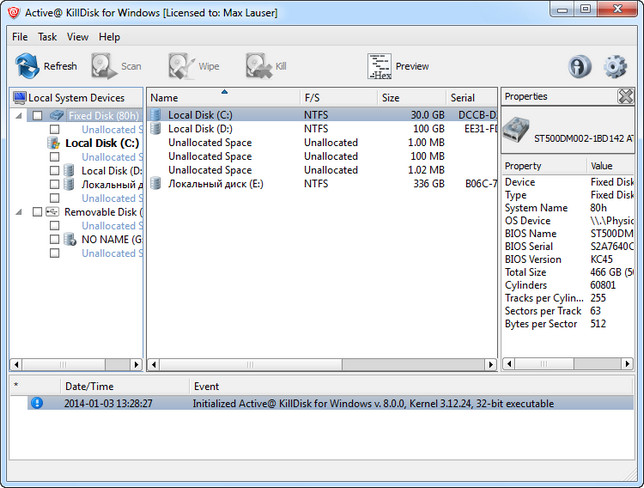
Task: Click the Локальный диск (E:) icon in list
Action: click(x=155, y=183)
